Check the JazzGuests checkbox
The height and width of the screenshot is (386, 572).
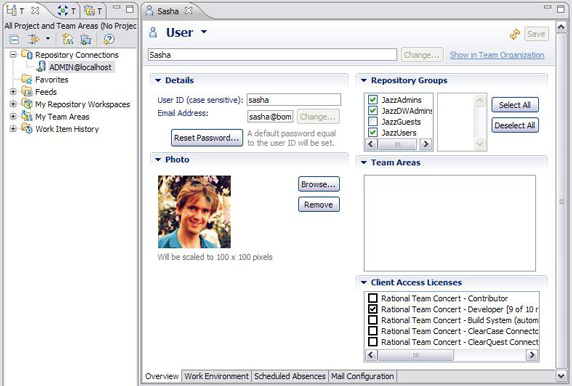[373, 121]
